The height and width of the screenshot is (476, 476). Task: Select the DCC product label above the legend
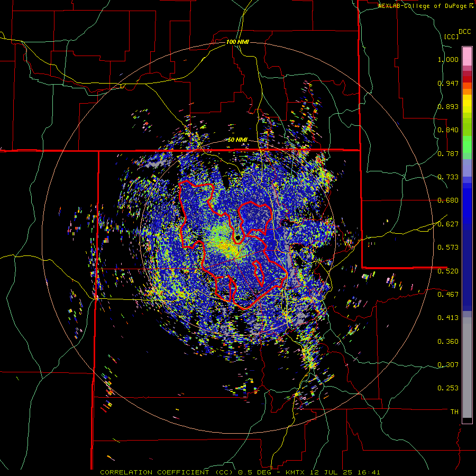point(464,32)
